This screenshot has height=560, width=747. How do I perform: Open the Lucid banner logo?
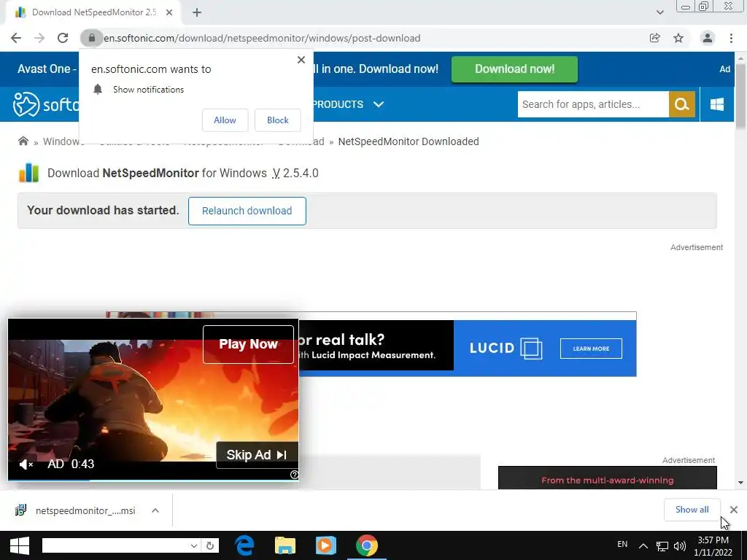pyautogui.click(x=506, y=348)
